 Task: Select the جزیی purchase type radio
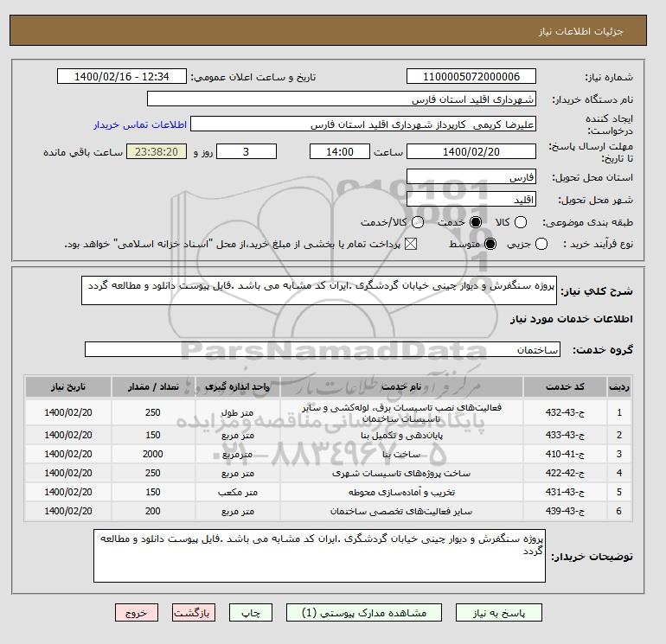(x=541, y=244)
